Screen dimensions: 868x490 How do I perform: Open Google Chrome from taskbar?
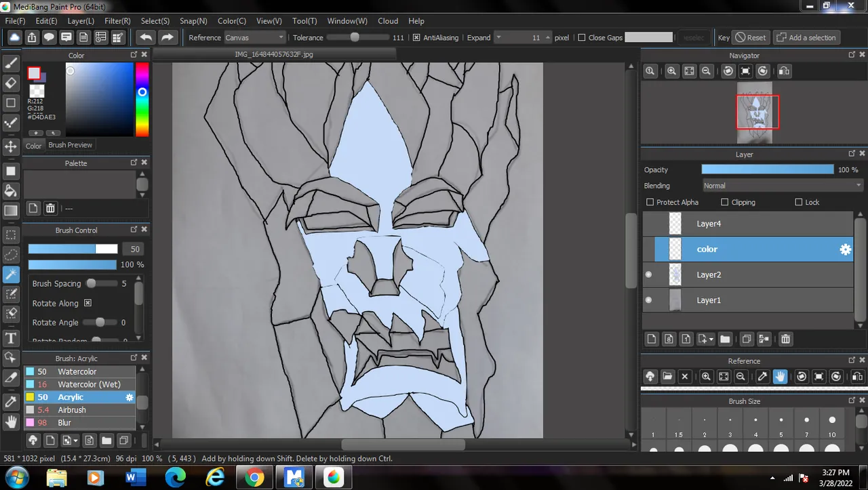pos(255,478)
